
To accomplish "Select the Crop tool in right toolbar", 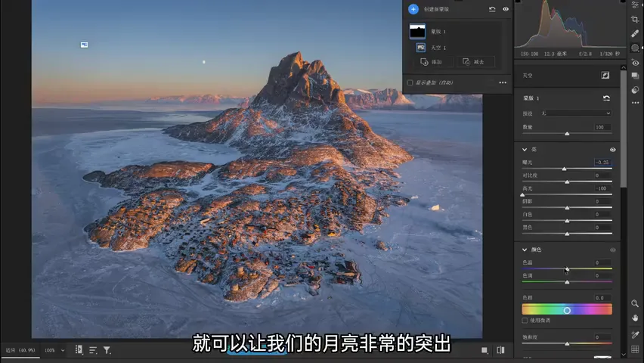I will pyautogui.click(x=635, y=19).
